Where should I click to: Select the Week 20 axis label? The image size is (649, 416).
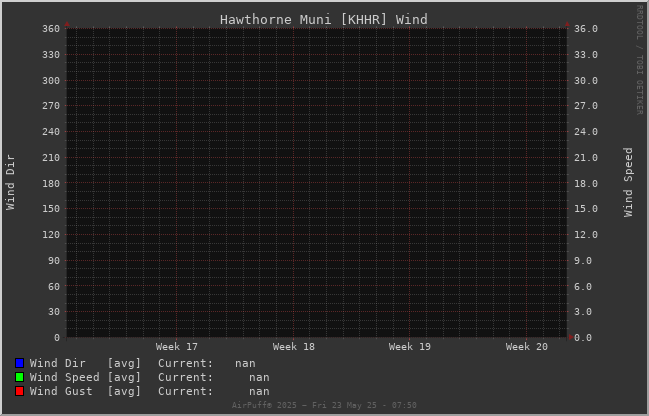click(x=526, y=346)
